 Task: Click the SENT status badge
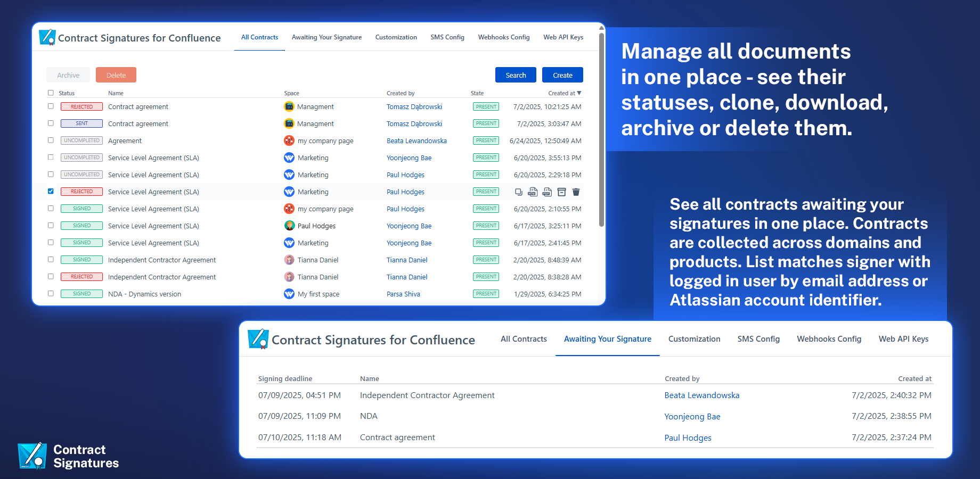(x=81, y=123)
